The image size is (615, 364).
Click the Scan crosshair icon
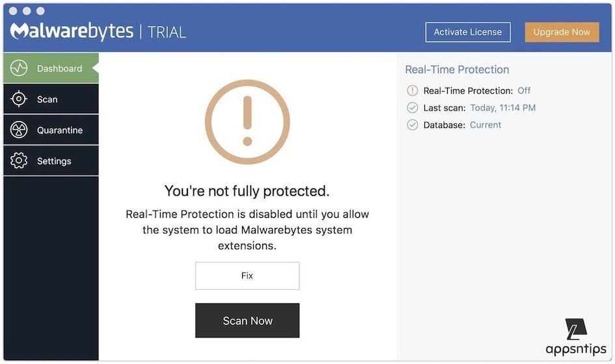(x=19, y=99)
